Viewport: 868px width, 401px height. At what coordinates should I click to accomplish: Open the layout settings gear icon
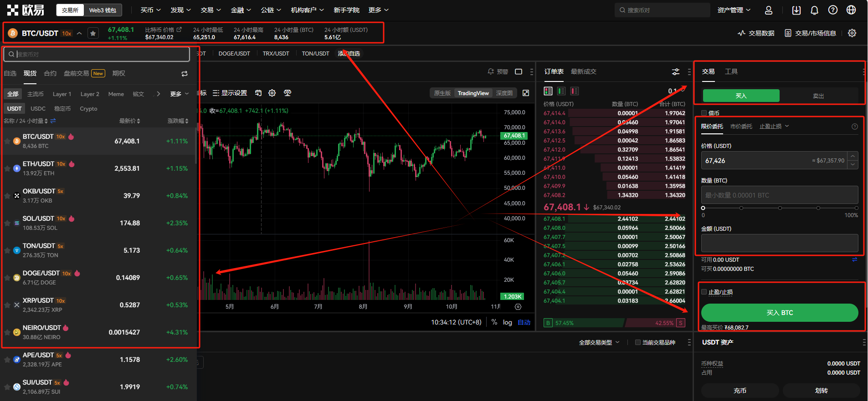click(x=852, y=33)
